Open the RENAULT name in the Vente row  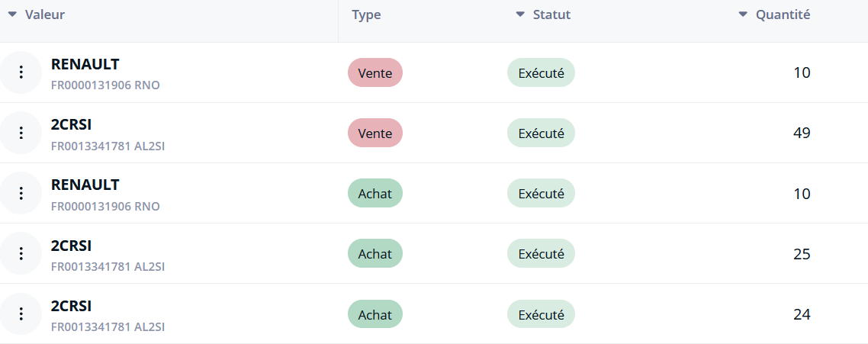pos(85,64)
